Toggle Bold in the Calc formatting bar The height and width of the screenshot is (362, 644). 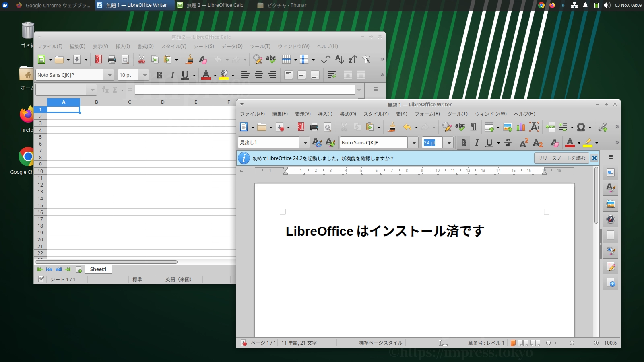click(159, 75)
